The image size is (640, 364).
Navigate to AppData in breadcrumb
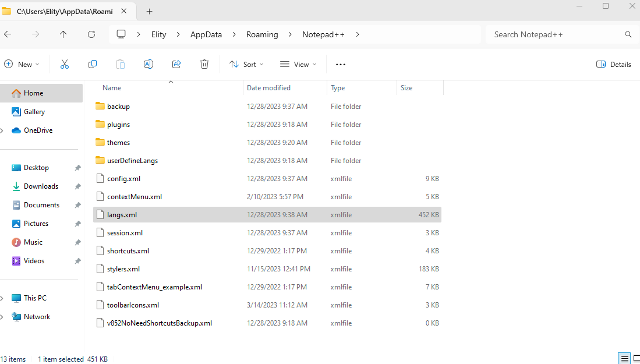pos(206,35)
